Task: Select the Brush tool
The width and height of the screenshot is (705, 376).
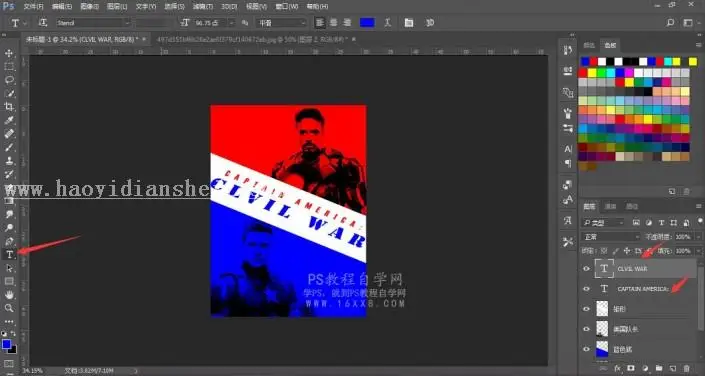Action: (x=9, y=147)
